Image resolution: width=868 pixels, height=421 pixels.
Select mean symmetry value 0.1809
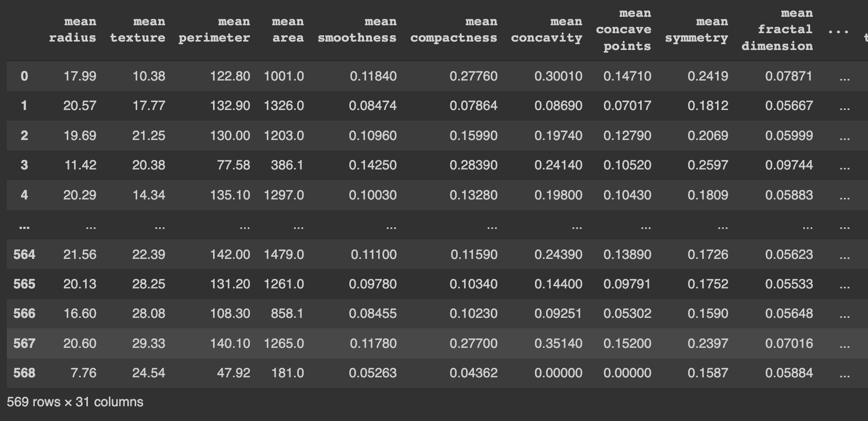click(x=708, y=195)
